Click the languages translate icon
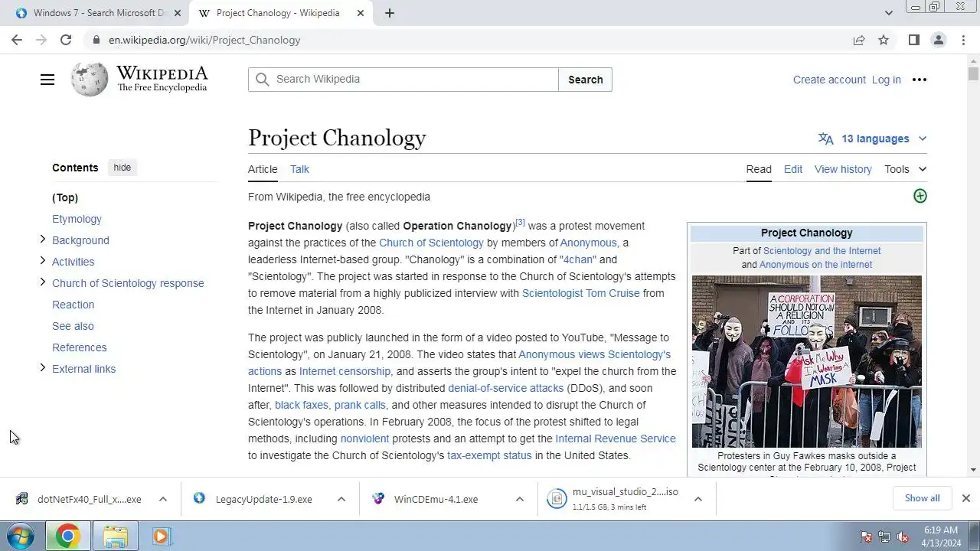This screenshot has width=980, height=551. (x=825, y=139)
